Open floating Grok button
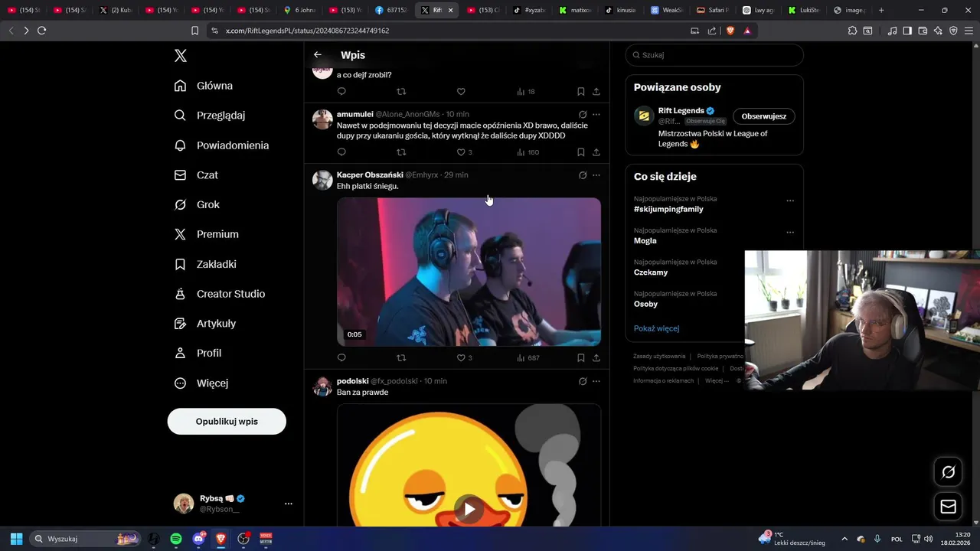The image size is (980, 551). click(948, 472)
